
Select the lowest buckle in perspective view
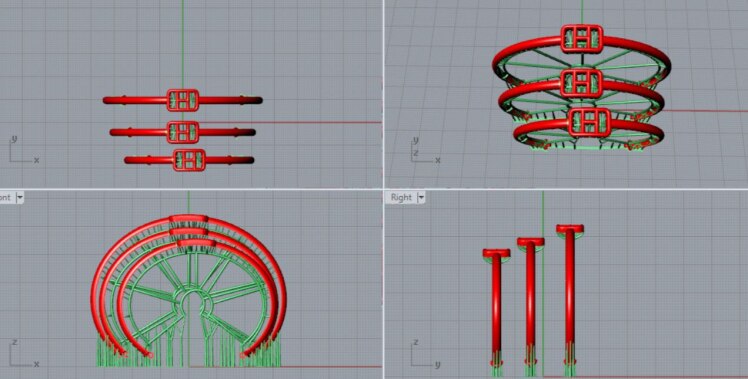click(590, 122)
